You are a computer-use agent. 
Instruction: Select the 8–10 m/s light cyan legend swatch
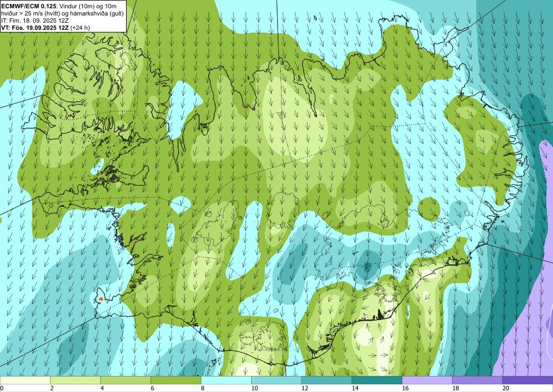[x=226, y=380]
